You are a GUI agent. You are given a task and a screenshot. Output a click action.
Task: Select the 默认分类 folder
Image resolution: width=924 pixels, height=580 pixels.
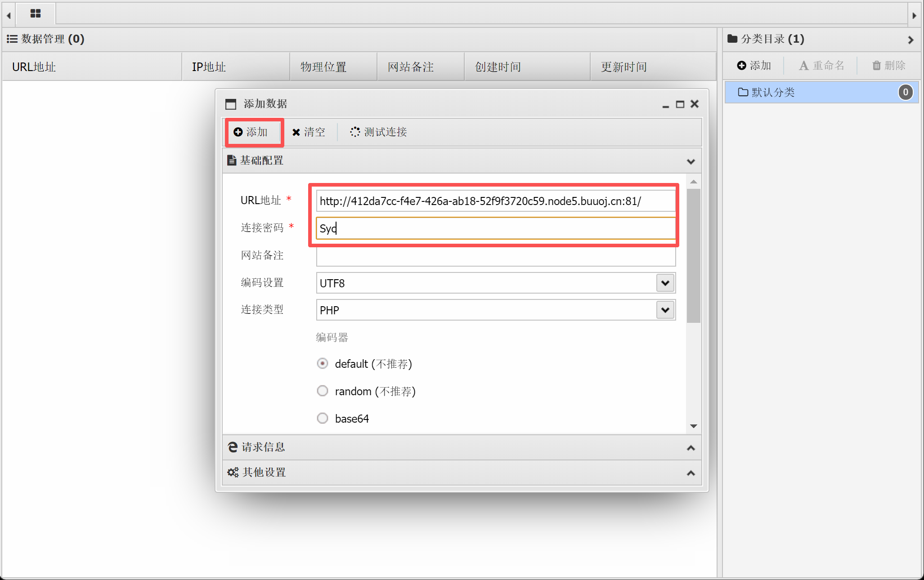coord(821,92)
